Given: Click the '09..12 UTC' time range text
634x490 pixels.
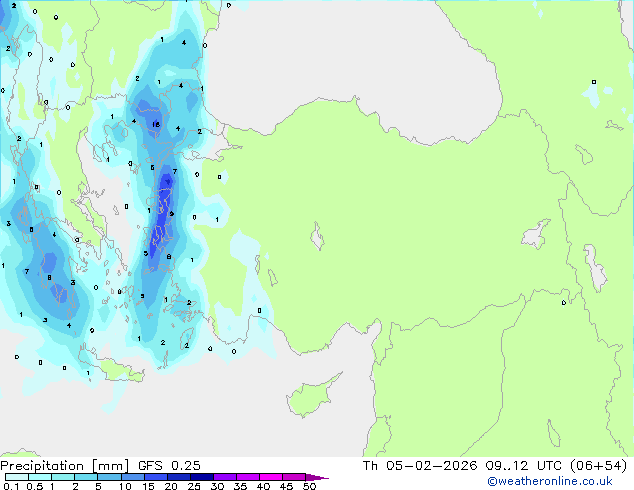Looking at the screenshot, I should [524, 465].
